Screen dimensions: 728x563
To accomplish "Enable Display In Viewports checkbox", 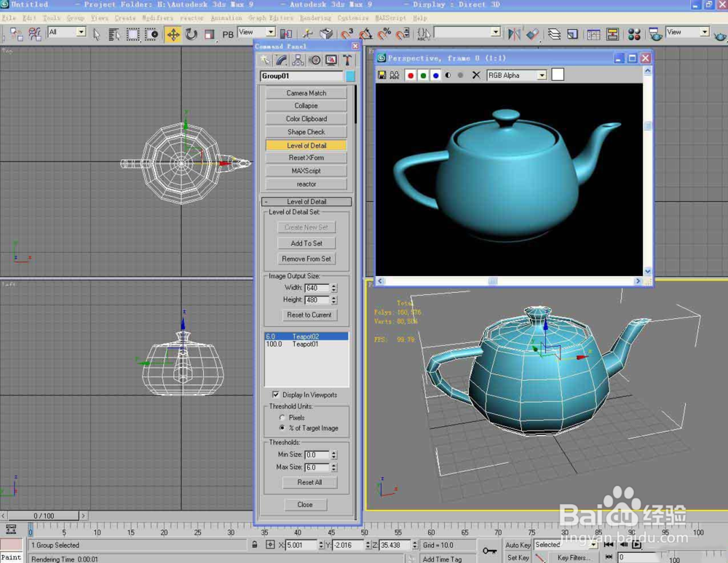I will tap(276, 394).
